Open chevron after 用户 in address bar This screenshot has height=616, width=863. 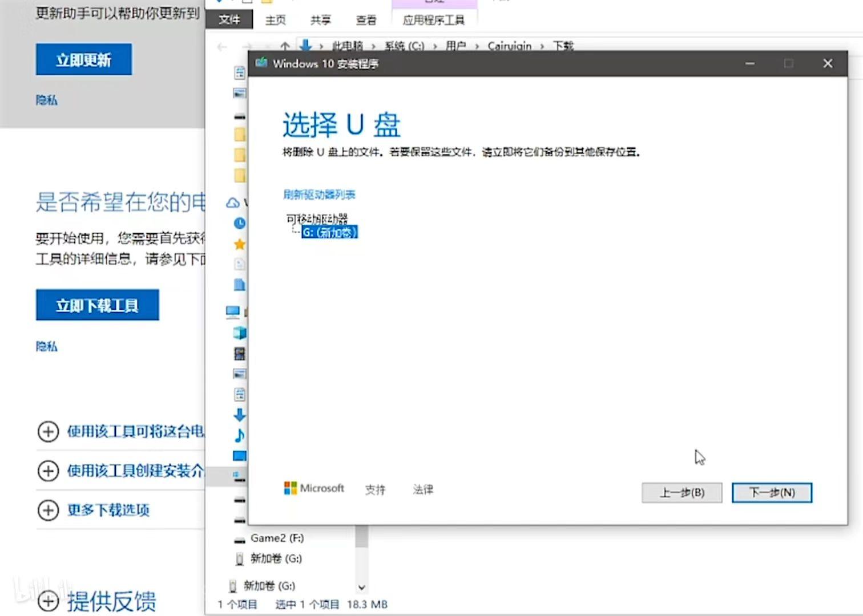477,46
